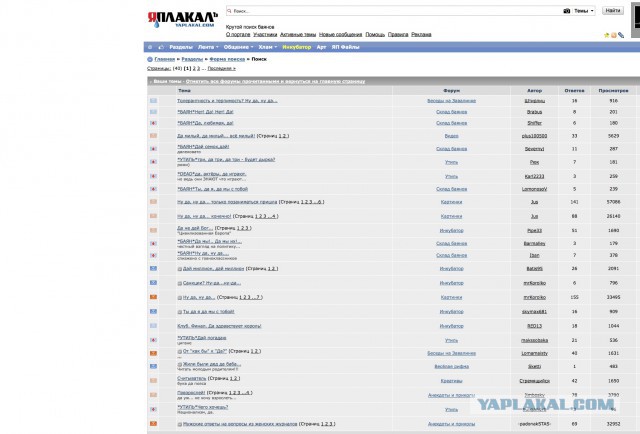This screenshot has height=434, width=640.
Task: Open the topic Ну да, ну да... конечно!
Action: pyautogui.click(x=204, y=216)
